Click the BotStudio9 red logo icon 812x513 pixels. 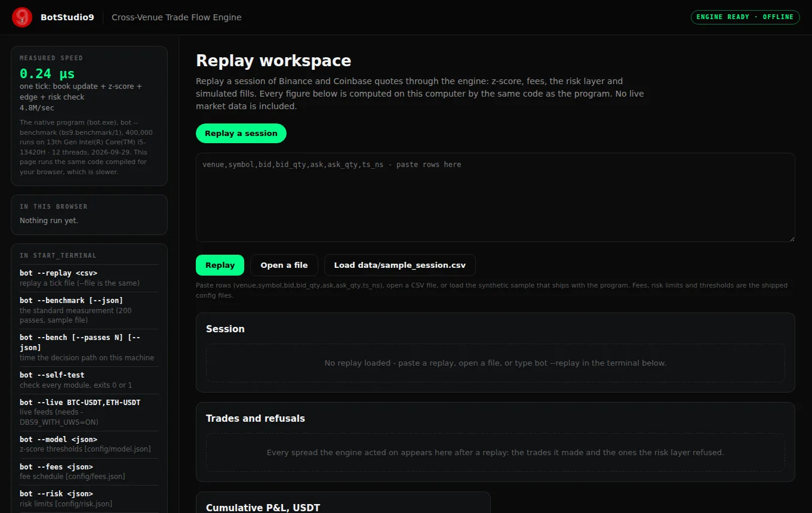pos(22,17)
